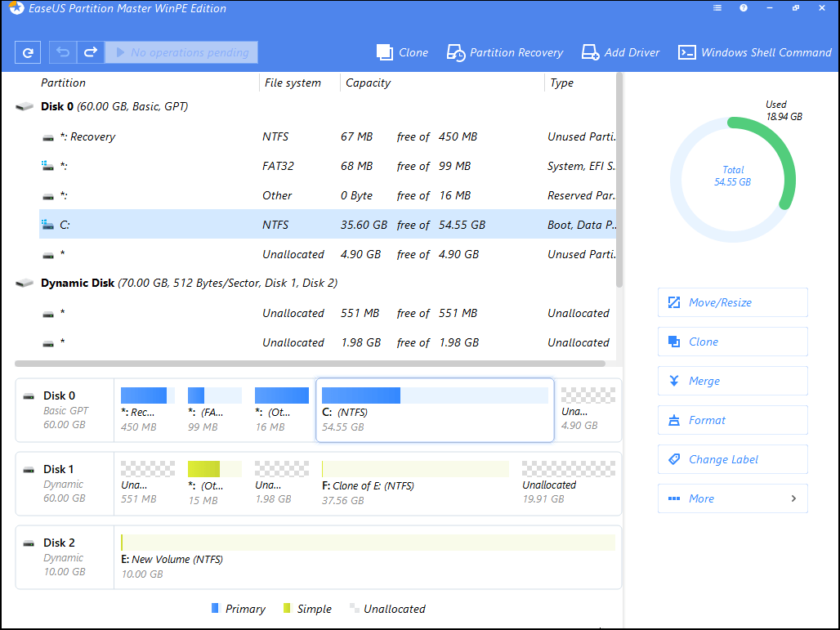
Task: Click the Primary legend color swatch
Action: [x=215, y=608]
